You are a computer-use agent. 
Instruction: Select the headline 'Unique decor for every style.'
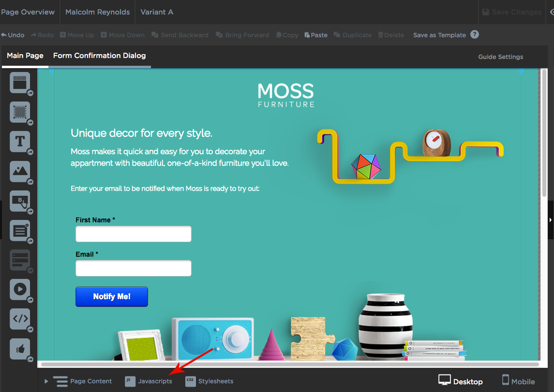[141, 133]
